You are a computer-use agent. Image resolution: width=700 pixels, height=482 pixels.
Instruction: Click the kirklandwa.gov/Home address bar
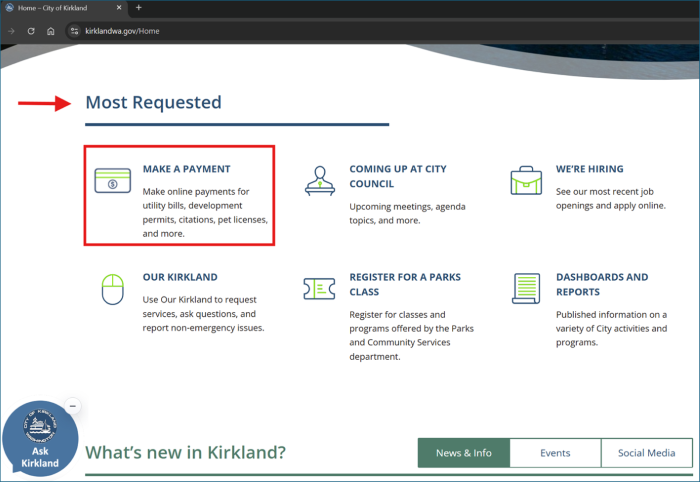(x=122, y=31)
